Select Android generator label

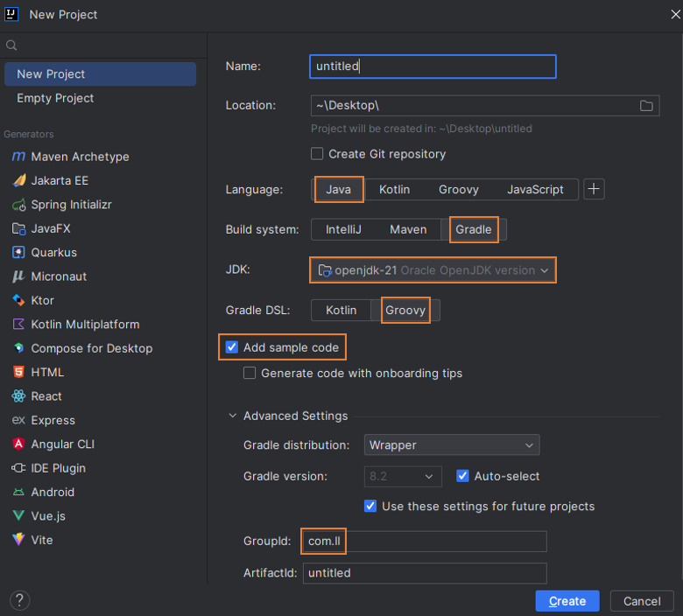[53, 492]
